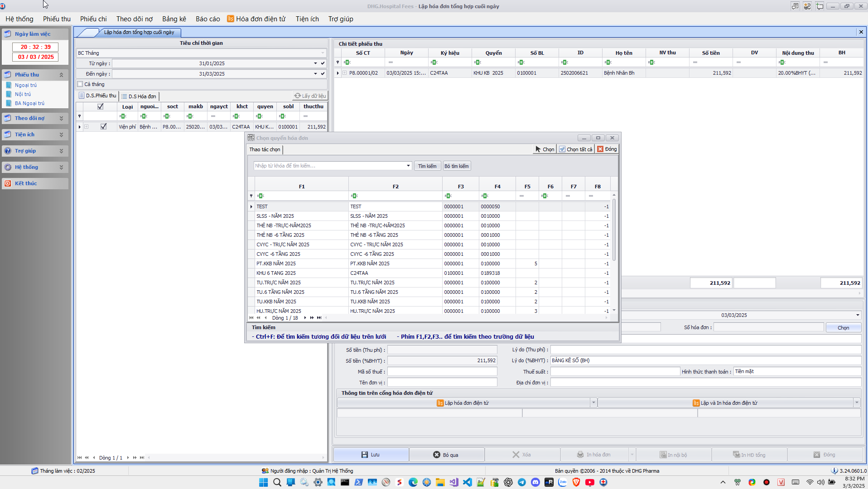868x489 pixels.
Task: Toggle the select-all checkbox in phiếu thu header
Action: click(101, 106)
